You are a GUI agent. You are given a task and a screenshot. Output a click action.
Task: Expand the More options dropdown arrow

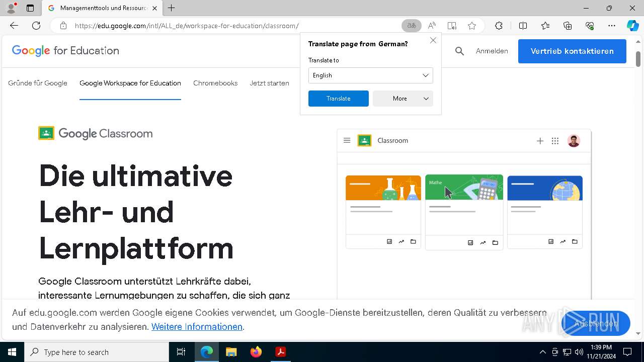(426, 99)
